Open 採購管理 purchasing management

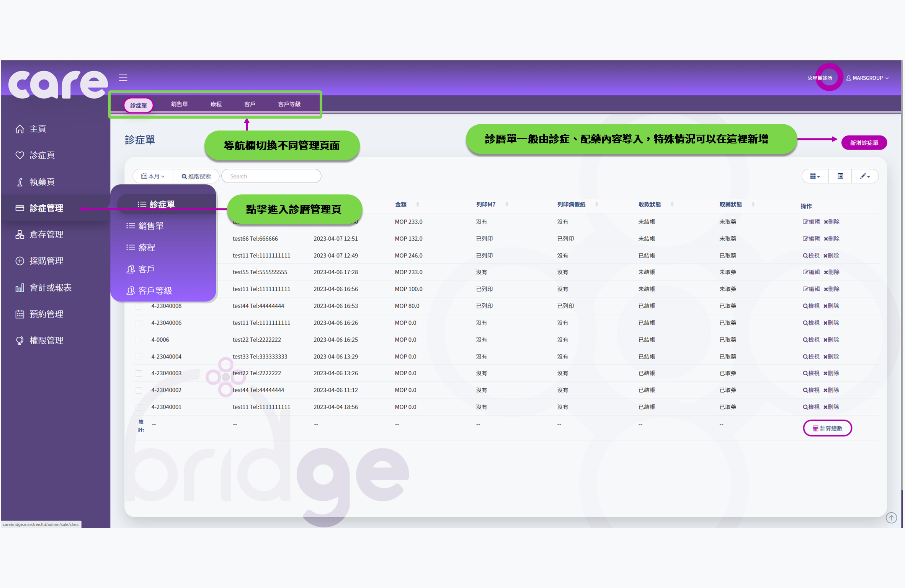pos(46,261)
